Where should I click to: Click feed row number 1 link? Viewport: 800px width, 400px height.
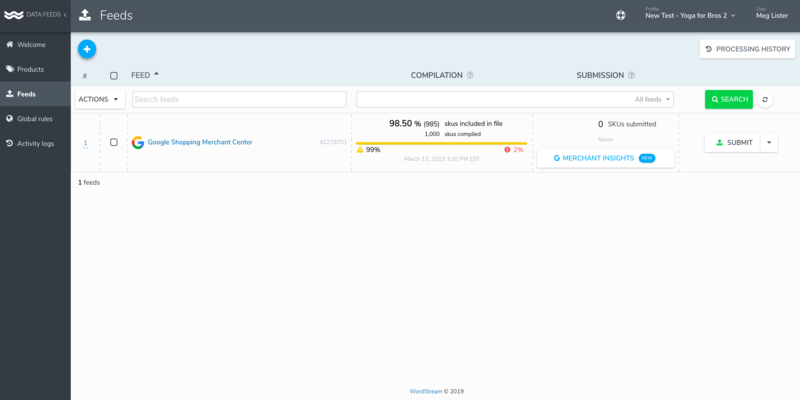pyautogui.click(x=85, y=143)
